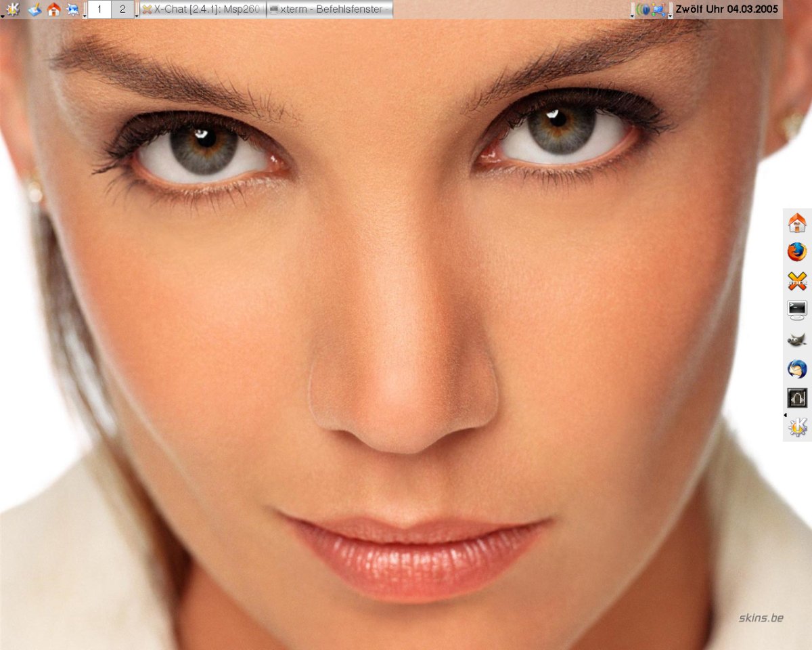Click the blue launcher icon left of the desktop pager

[x=72, y=9]
